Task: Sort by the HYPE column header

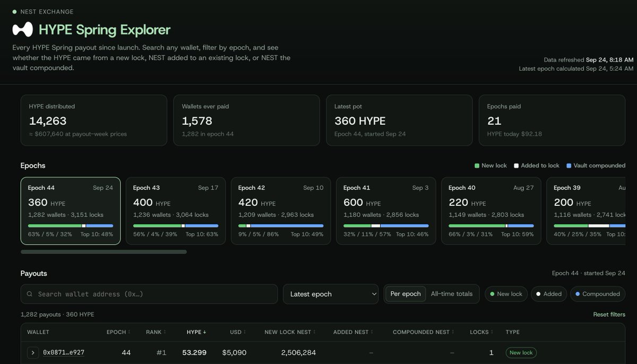Action: click(196, 332)
